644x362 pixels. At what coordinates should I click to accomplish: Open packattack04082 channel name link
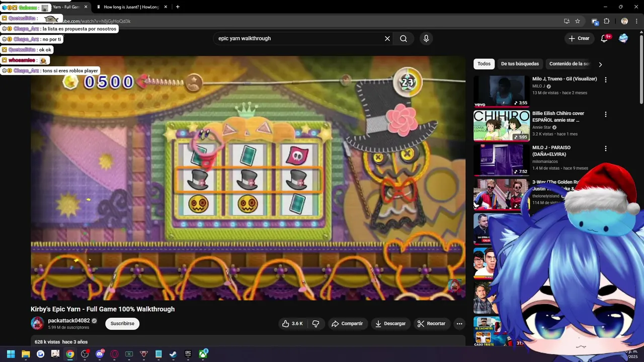coord(69,321)
